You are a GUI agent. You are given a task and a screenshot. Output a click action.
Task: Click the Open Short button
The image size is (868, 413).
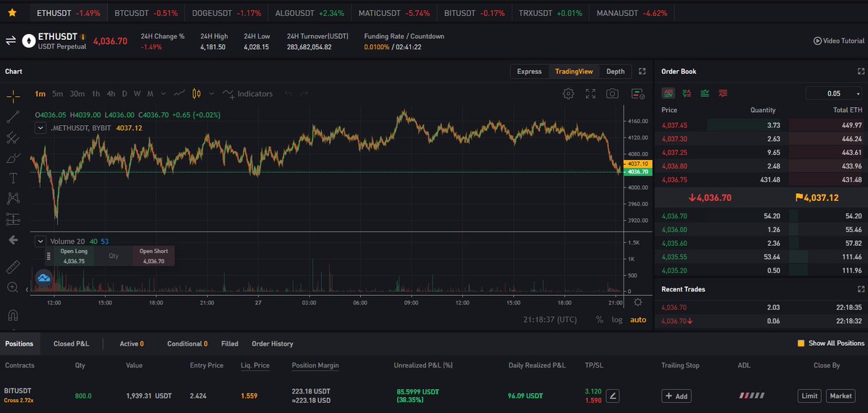pos(153,256)
